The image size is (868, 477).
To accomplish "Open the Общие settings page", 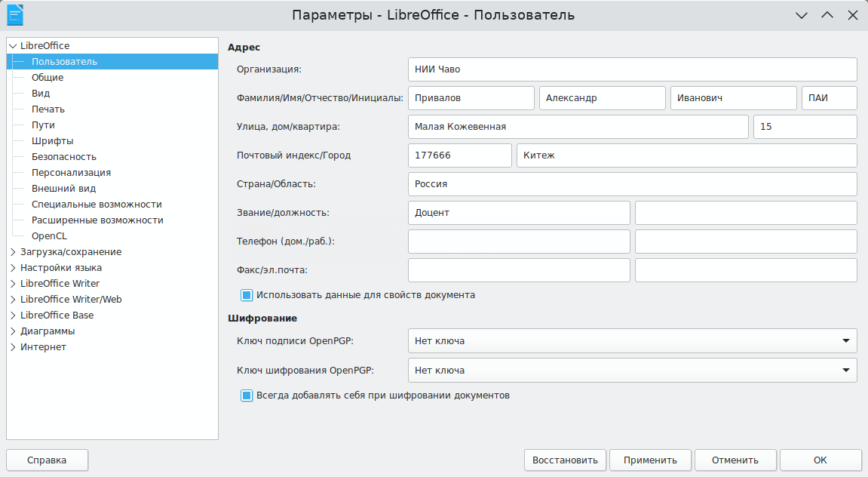I will [48, 78].
